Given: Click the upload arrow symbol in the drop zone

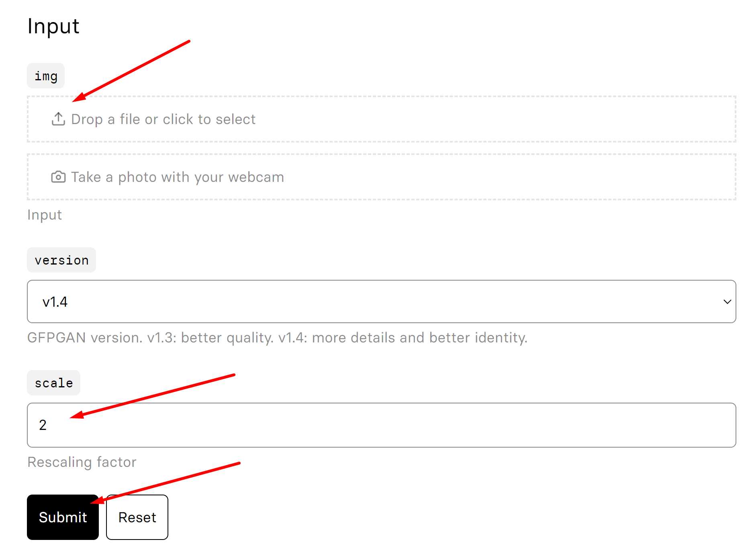Looking at the screenshot, I should [x=59, y=119].
